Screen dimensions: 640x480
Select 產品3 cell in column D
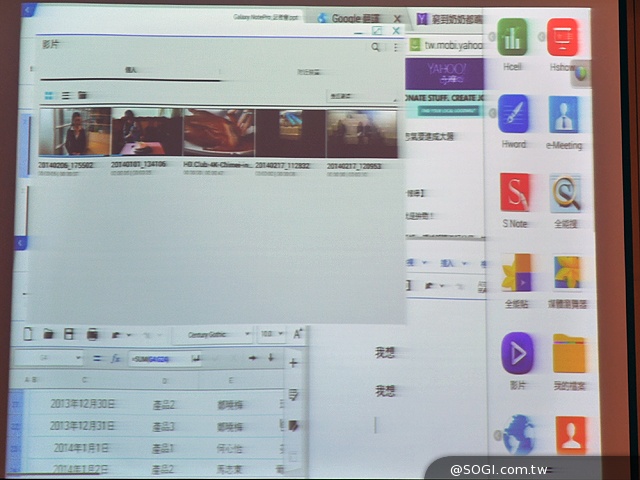click(x=164, y=427)
